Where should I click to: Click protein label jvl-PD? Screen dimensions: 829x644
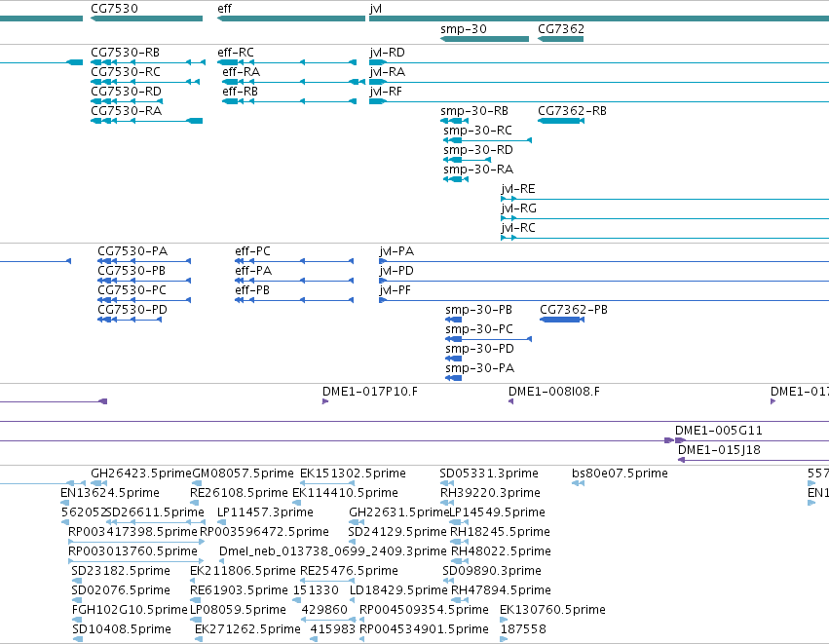396,271
